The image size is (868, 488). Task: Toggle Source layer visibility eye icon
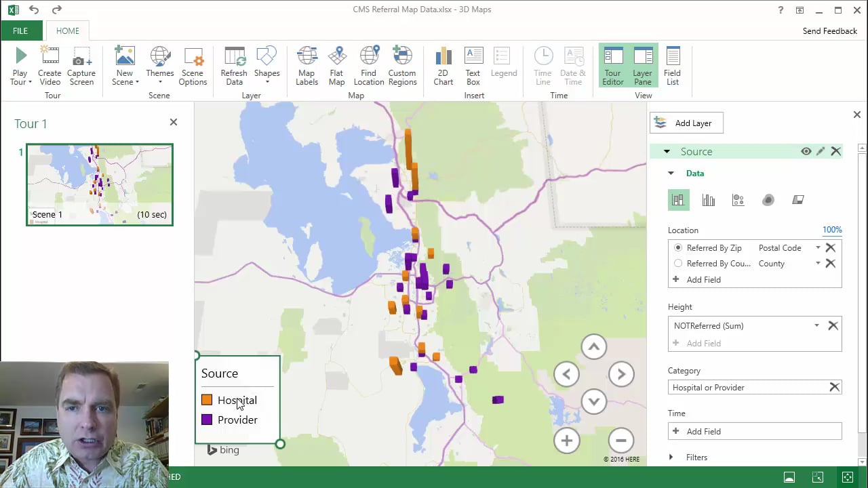806,152
